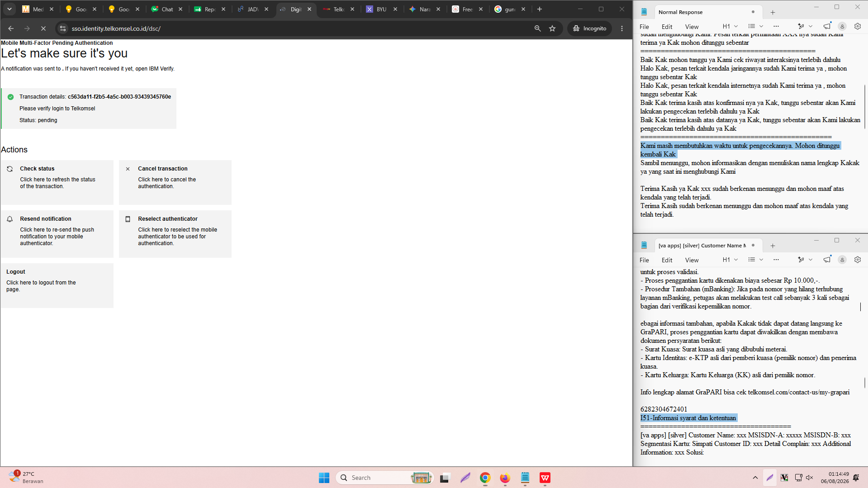
Task: Expand rewrite arrow dropdown in [va apps] notepad
Action: pos(811,260)
